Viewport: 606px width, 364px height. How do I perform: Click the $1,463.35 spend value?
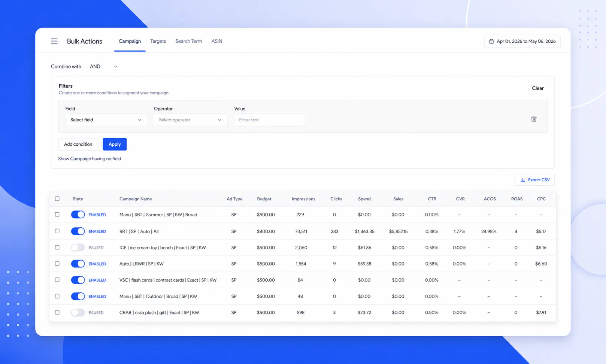364,231
